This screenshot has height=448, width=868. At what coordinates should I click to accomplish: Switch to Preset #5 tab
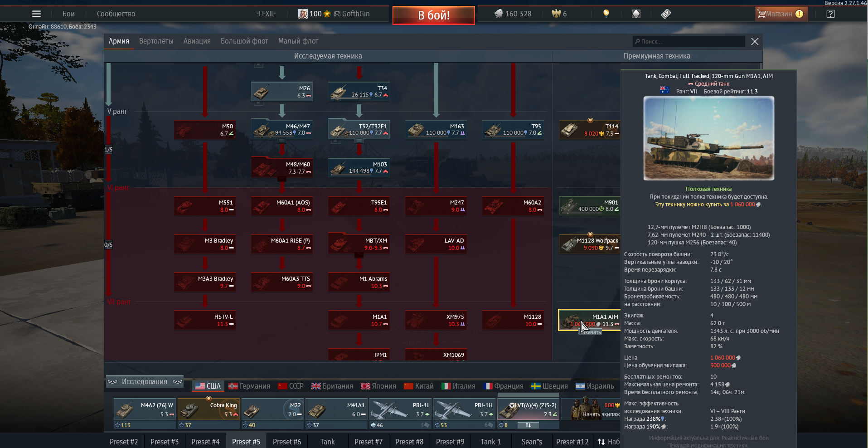246,441
